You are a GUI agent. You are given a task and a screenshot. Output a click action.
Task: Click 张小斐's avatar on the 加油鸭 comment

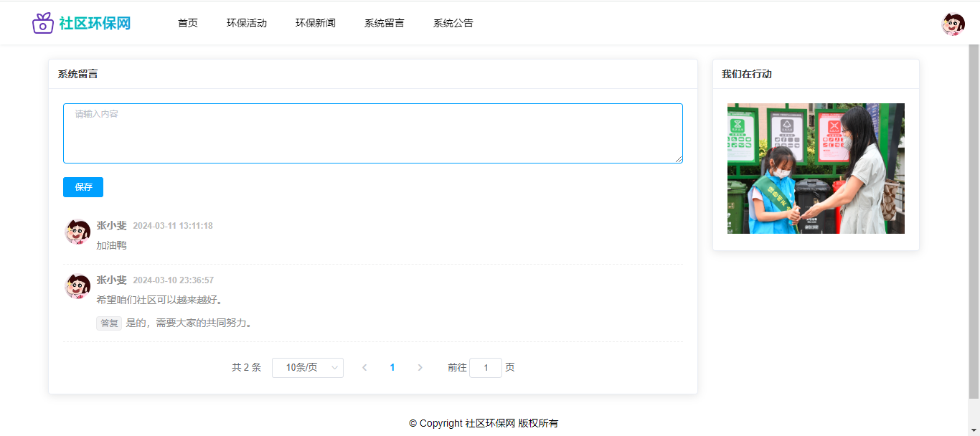[77, 232]
